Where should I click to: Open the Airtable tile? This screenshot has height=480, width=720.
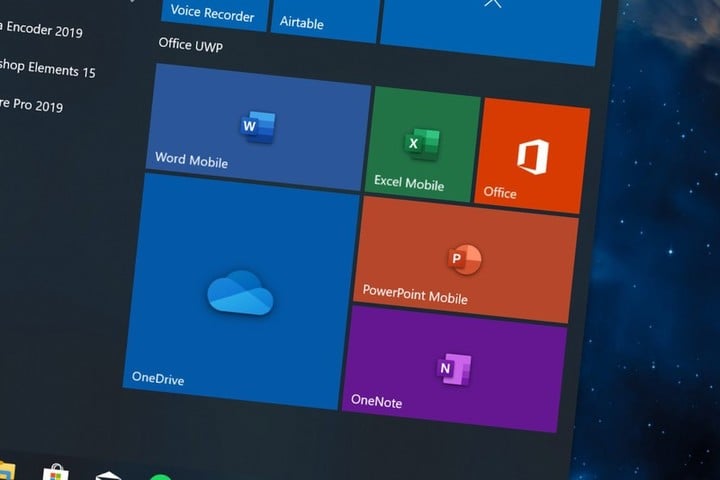(322, 20)
